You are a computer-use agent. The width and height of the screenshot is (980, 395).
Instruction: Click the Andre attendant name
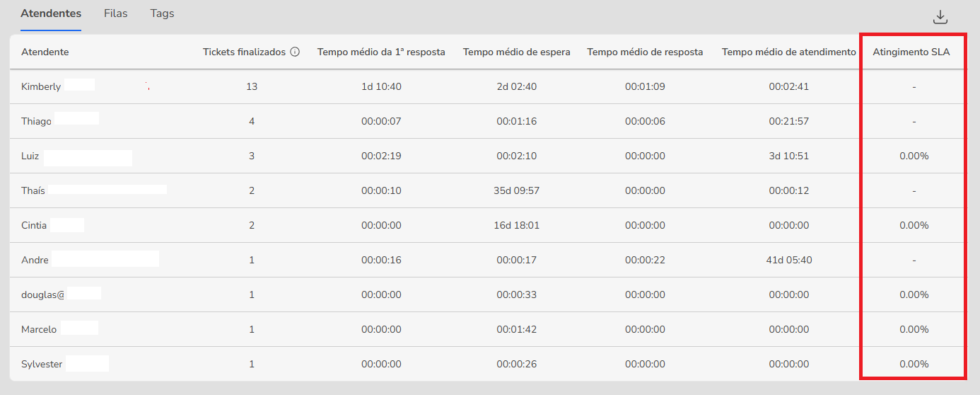[35, 260]
